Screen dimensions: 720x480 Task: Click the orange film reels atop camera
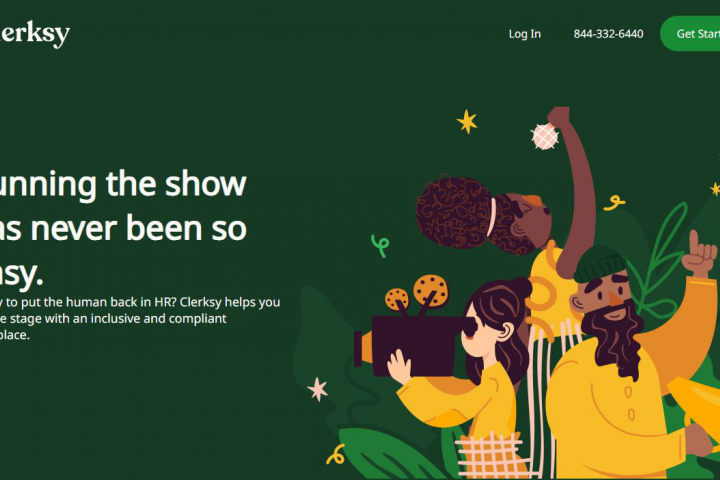pyautogui.click(x=416, y=296)
